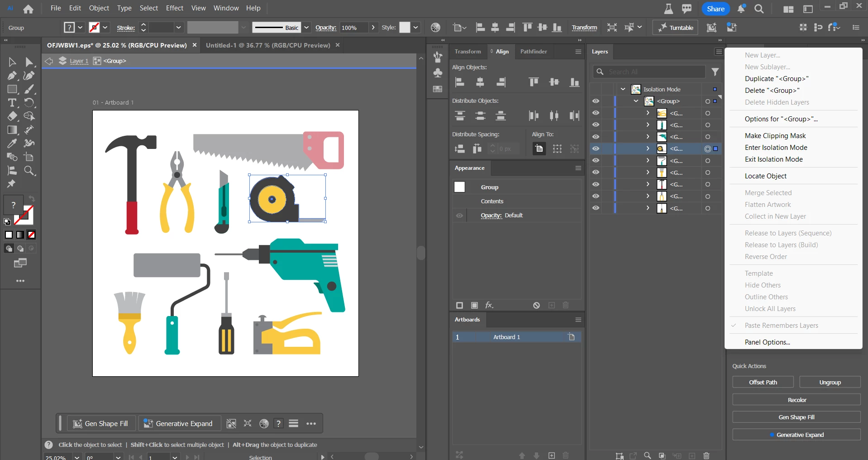The height and width of the screenshot is (460, 868).
Task: Open the Opacity percentage dropdown
Action: click(x=373, y=28)
